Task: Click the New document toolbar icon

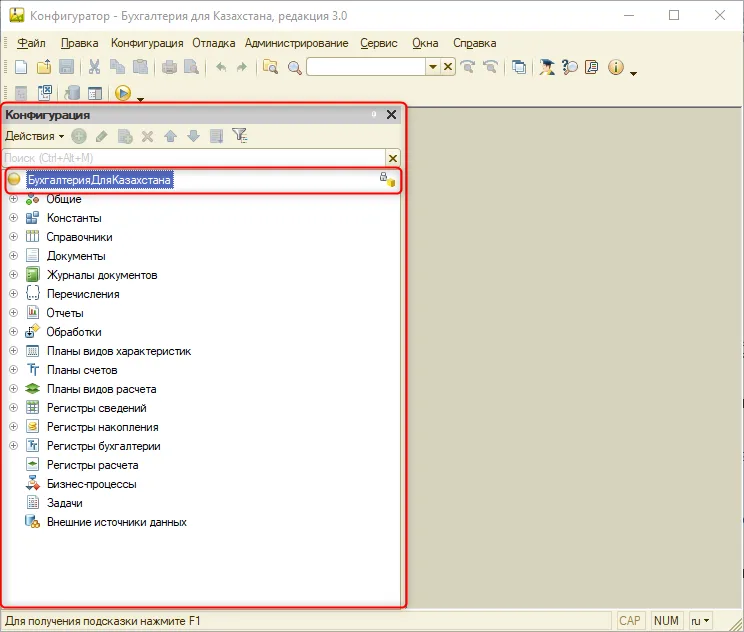Action: (x=21, y=67)
